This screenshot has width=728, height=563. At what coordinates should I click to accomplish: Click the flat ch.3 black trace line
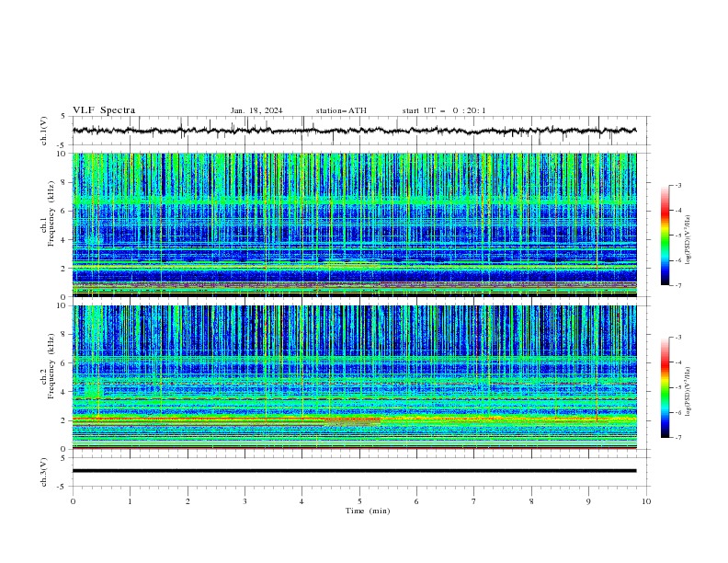pos(354,471)
